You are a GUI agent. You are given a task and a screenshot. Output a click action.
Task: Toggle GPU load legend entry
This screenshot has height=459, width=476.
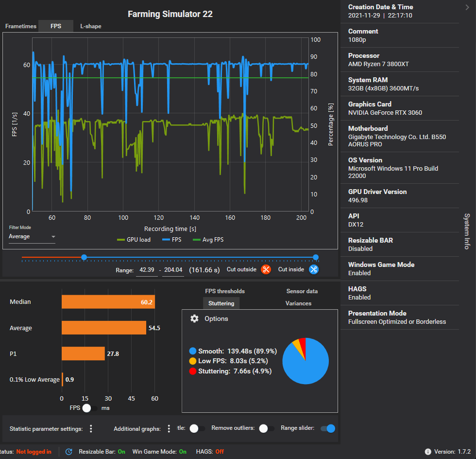tap(134, 240)
